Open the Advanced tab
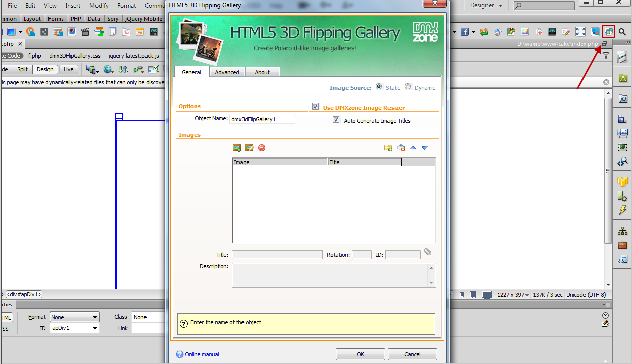Image resolution: width=632 pixels, height=364 pixels. pyautogui.click(x=227, y=72)
